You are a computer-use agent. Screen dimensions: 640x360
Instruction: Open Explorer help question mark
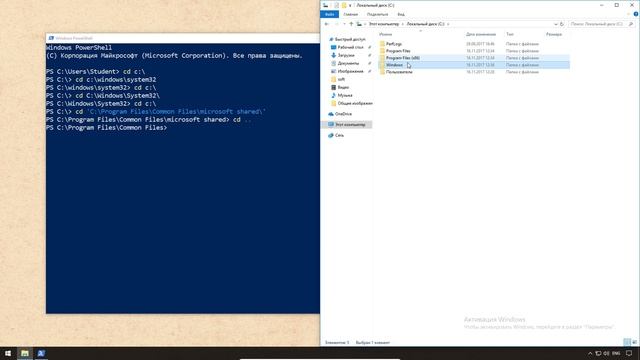[x=636, y=14]
